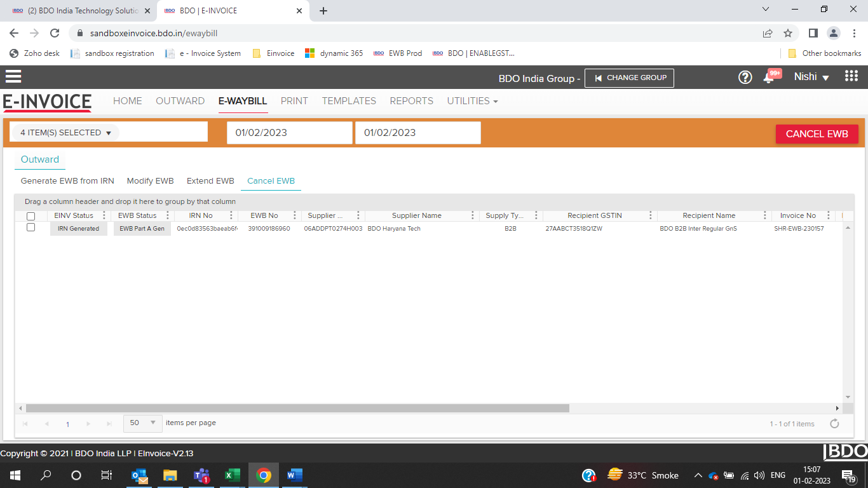Expand the UTILITIES menu
The width and height of the screenshot is (868, 488).
472,101
